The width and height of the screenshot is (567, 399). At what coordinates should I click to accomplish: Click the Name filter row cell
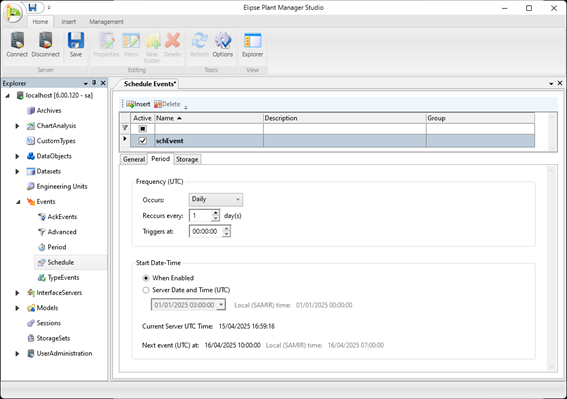click(x=209, y=129)
